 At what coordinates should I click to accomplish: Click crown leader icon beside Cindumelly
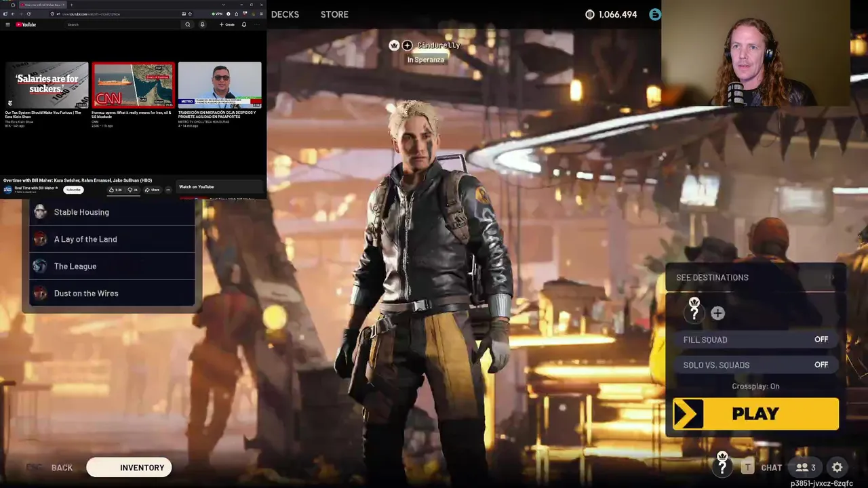[x=394, y=45]
